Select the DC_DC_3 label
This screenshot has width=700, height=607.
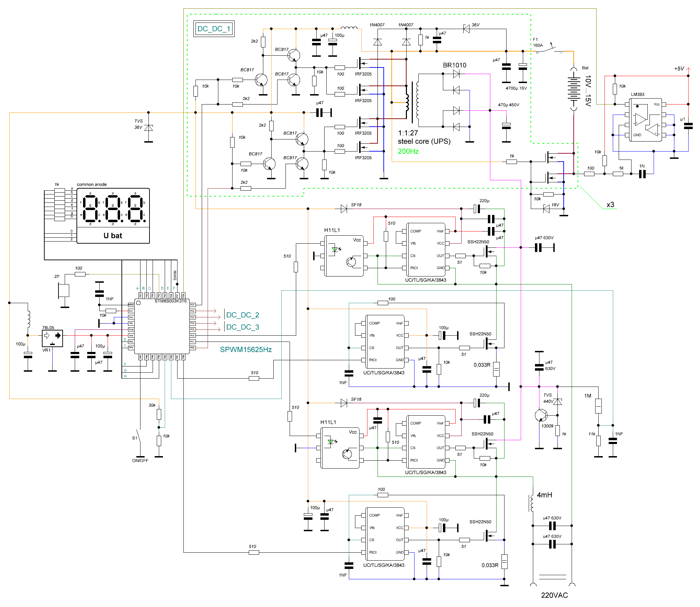(243, 327)
